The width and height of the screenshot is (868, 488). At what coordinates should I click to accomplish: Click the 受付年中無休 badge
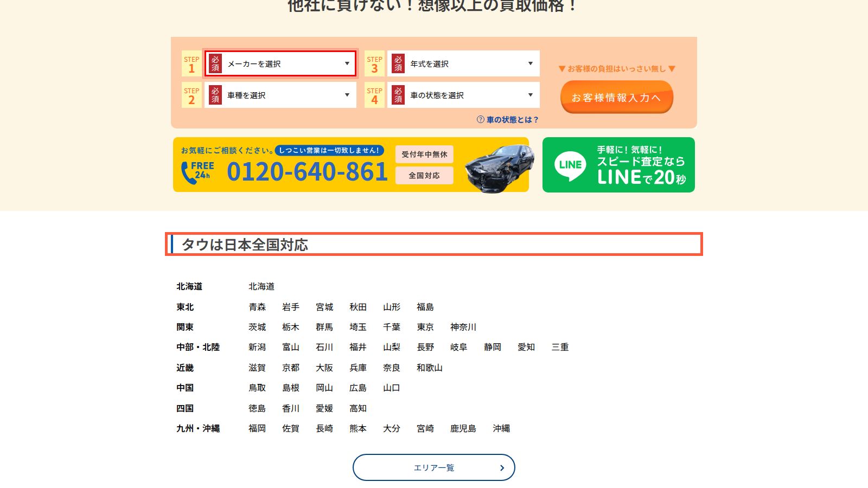tap(424, 155)
